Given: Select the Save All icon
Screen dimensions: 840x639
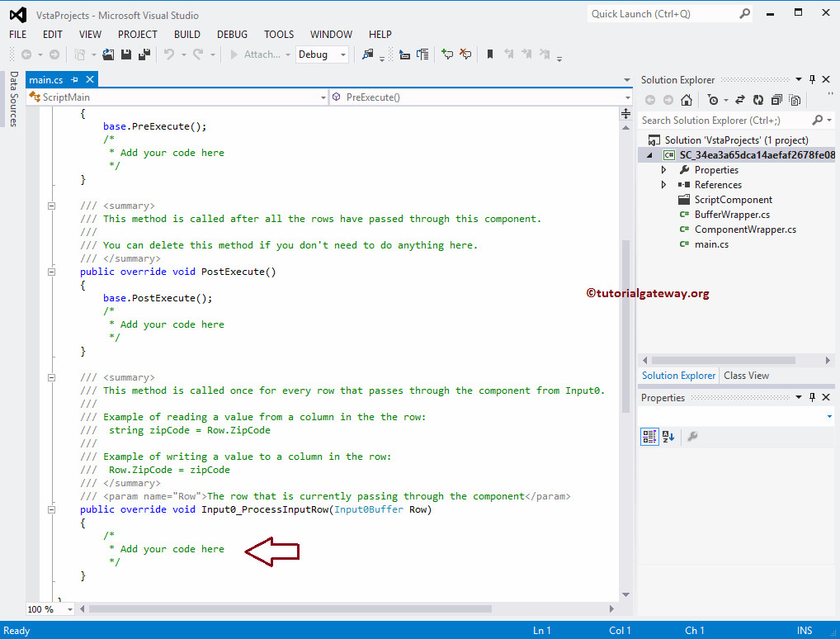Looking at the screenshot, I should pos(144,54).
